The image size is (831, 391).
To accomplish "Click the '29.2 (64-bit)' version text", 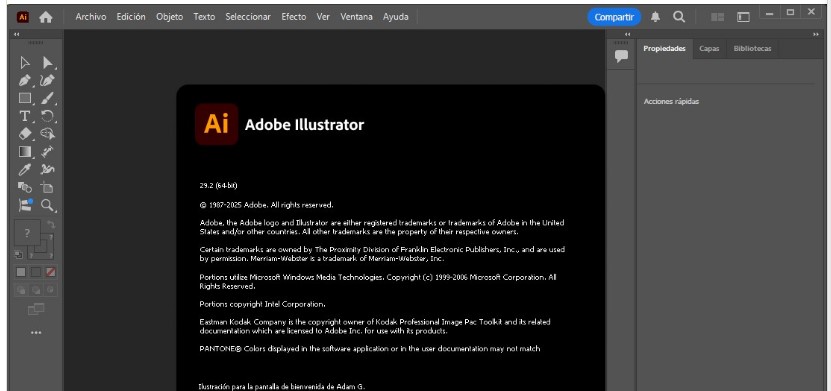I will (218, 185).
